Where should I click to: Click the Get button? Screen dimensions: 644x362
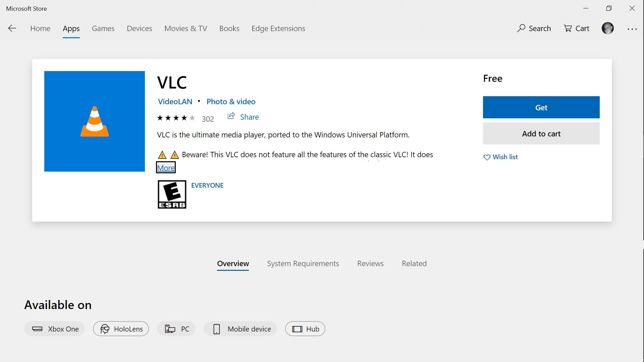coord(541,107)
